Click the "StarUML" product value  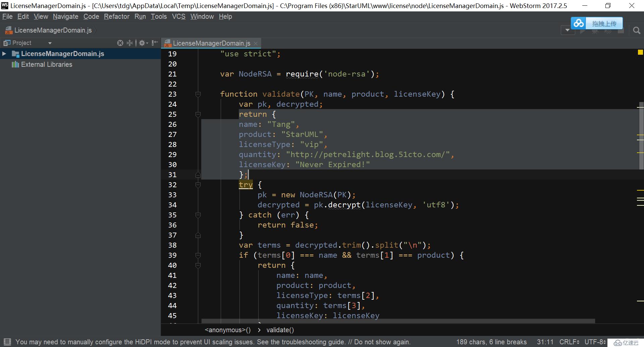point(302,135)
